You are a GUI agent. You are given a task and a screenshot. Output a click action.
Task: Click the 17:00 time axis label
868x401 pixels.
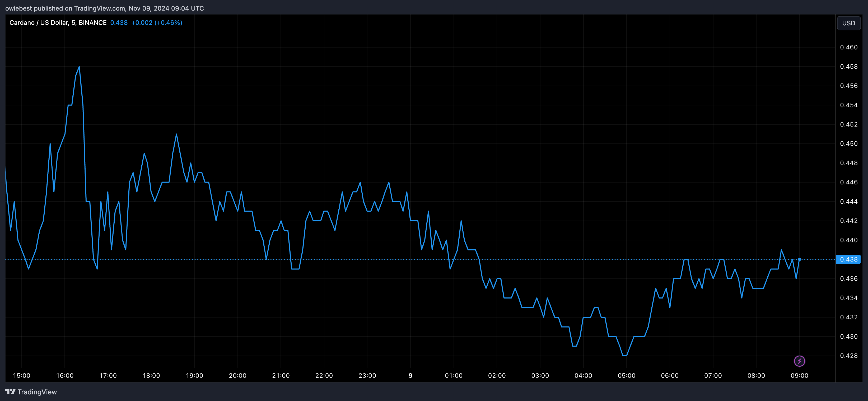(108, 375)
